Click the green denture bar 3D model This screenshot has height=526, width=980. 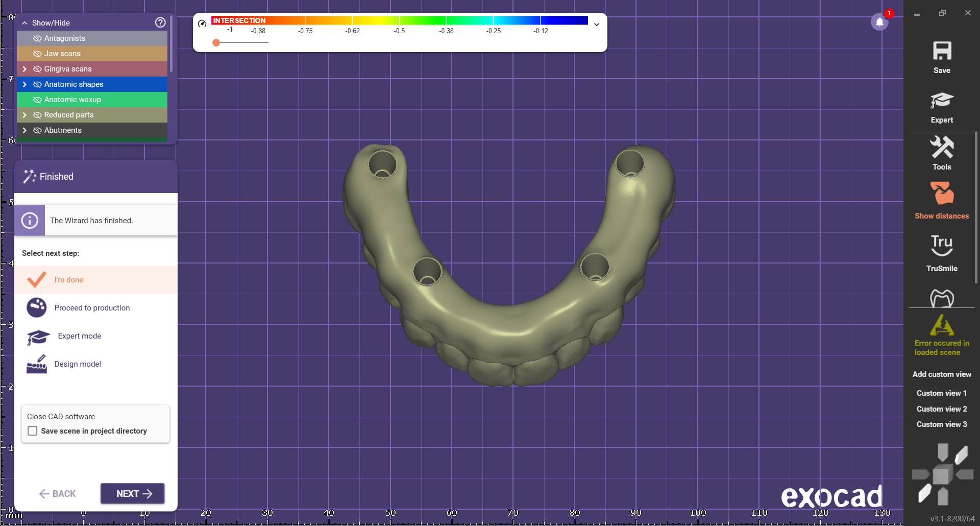click(x=509, y=322)
